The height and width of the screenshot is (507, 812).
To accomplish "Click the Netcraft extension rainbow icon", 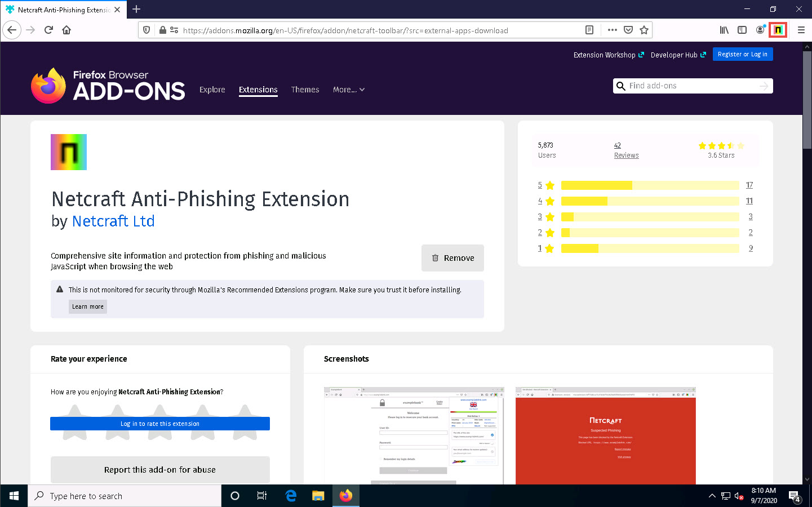I will 69,152.
